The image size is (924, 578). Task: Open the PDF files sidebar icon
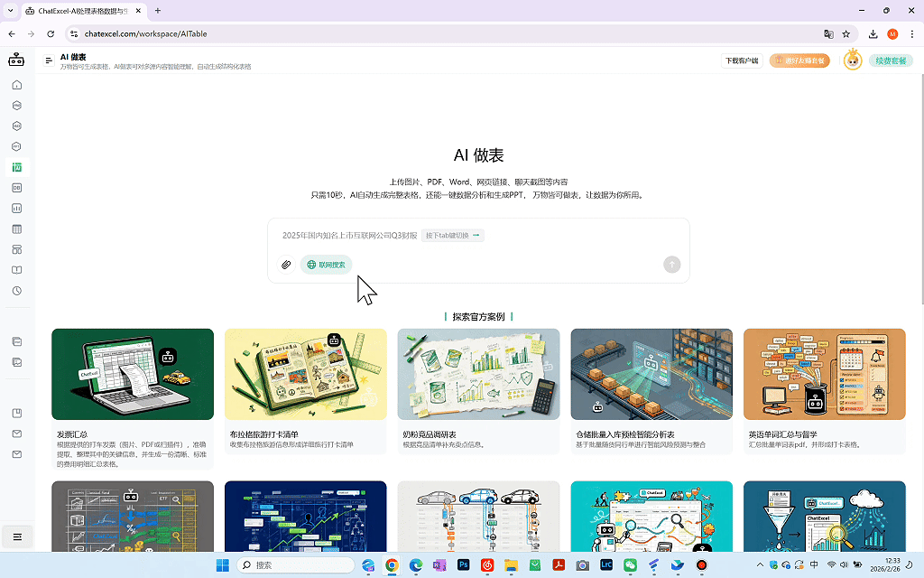click(17, 341)
